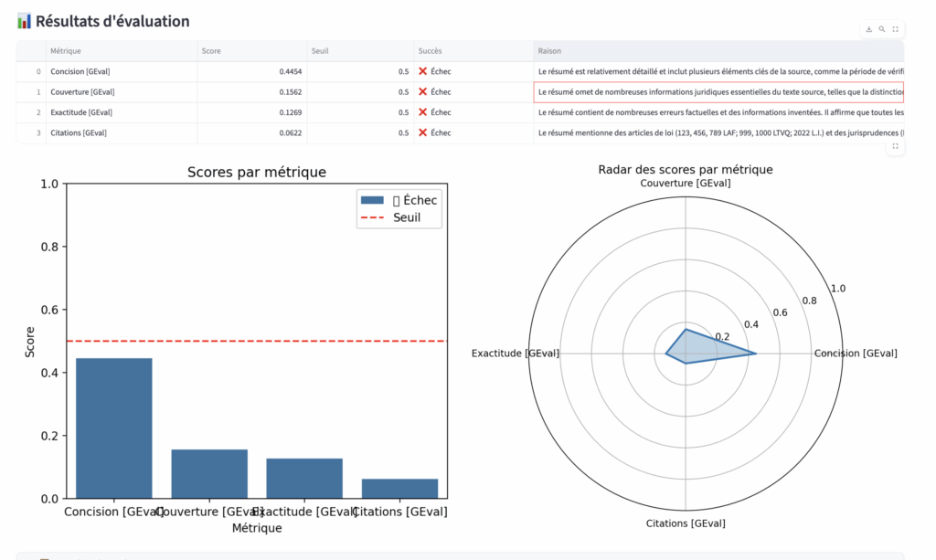This screenshot has width=936, height=560.
Task: Download the evaluation results table
Action: [x=868, y=29]
